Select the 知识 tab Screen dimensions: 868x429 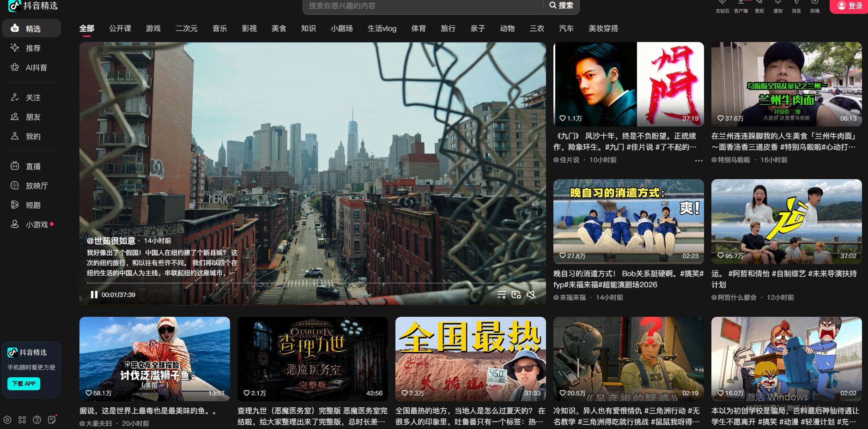[309, 29]
